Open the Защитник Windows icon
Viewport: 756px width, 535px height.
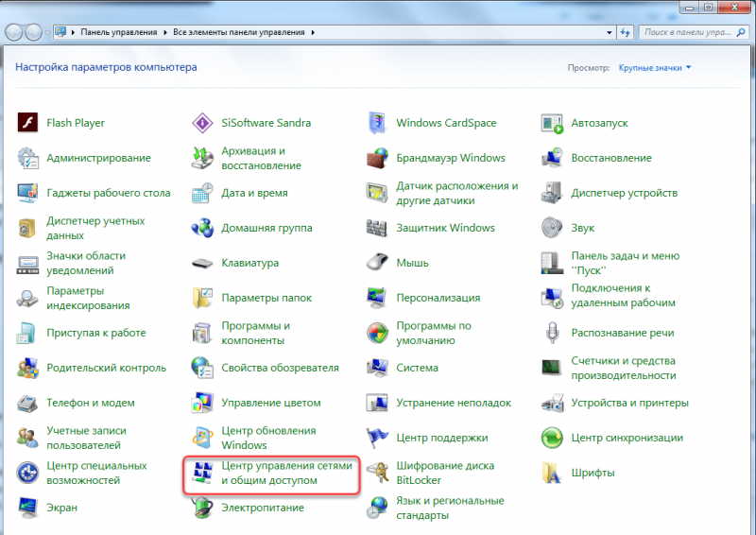(377, 228)
